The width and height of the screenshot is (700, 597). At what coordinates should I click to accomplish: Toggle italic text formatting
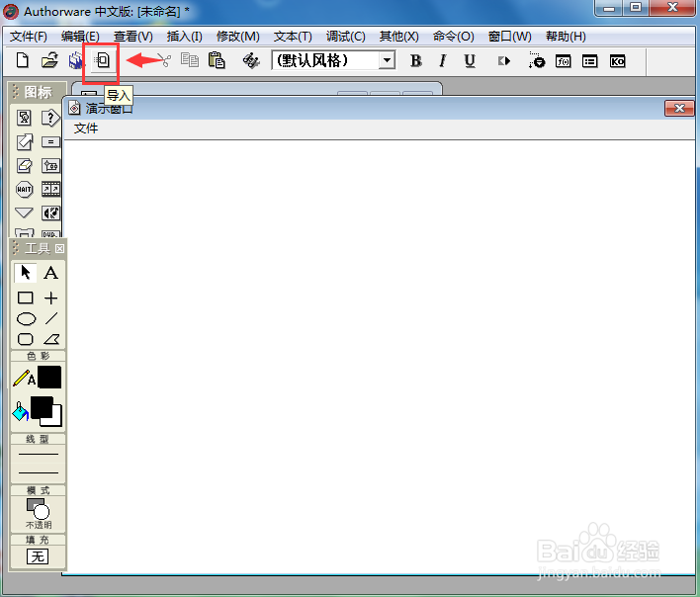(x=442, y=60)
